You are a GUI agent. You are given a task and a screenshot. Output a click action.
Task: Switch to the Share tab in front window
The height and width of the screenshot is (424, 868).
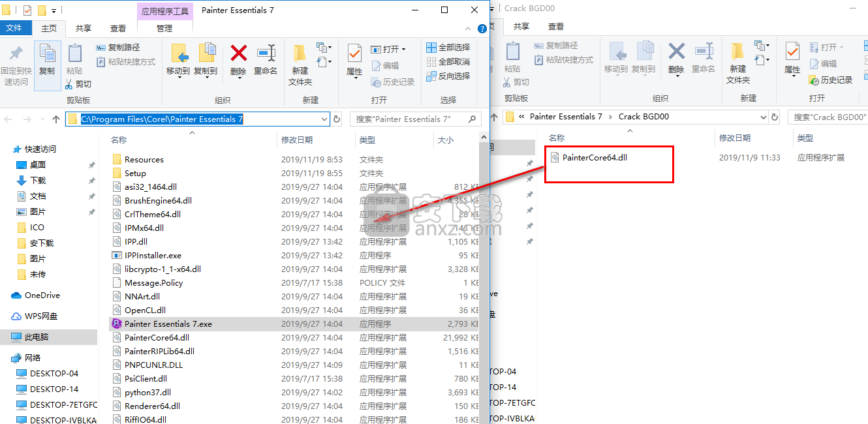pos(84,28)
